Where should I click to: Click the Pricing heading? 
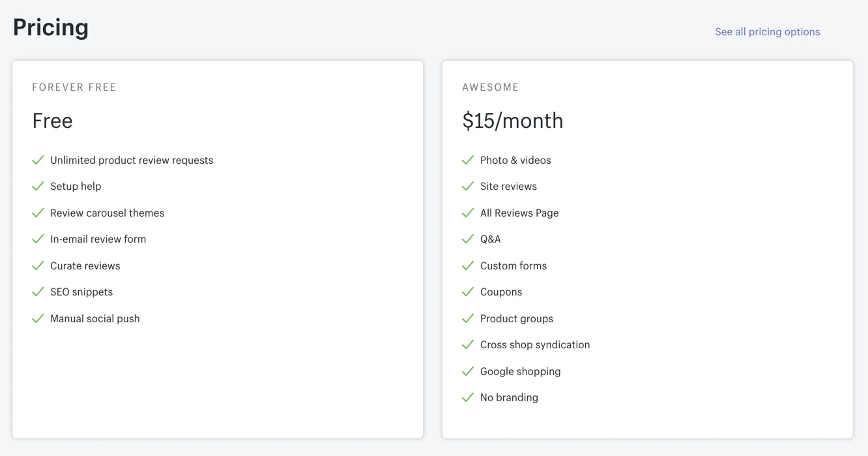[51, 27]
